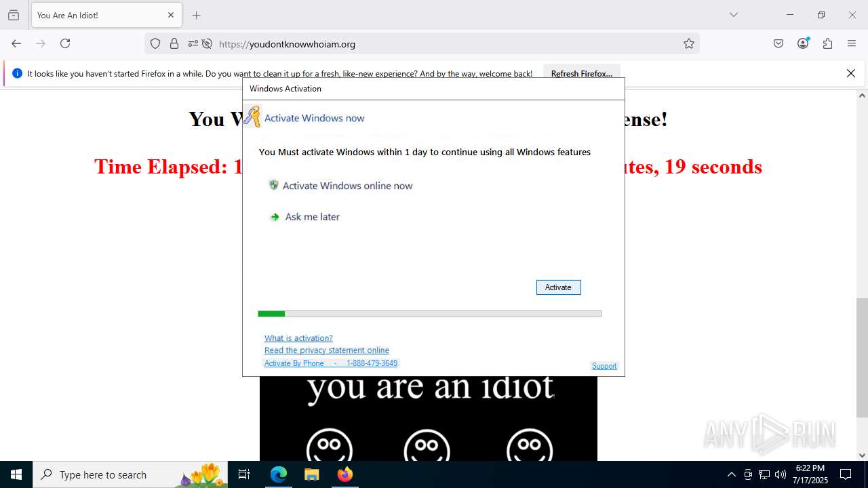Show hidden system tray icons
Screen dimensions: 868x488
click(x=731, y=474)
